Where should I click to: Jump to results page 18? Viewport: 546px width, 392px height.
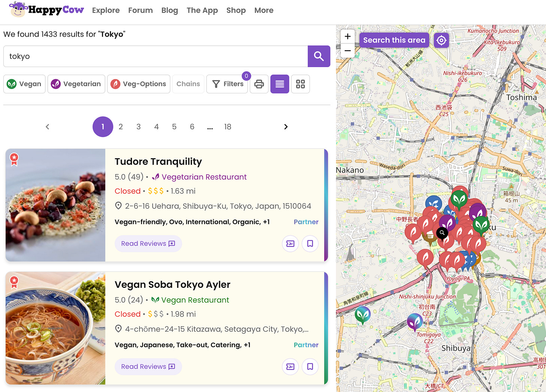click(228, 127)
